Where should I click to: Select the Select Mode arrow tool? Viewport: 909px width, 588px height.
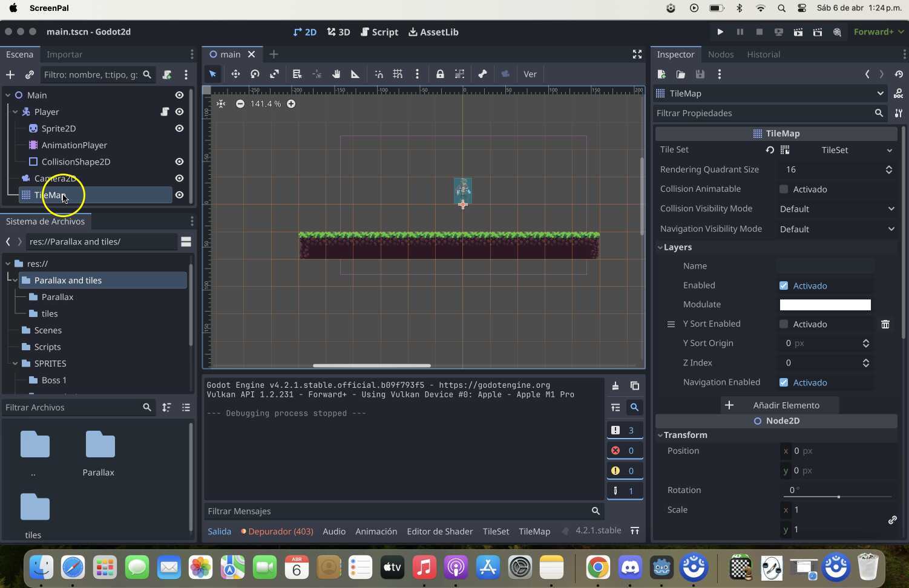click(x=212, y=74)
